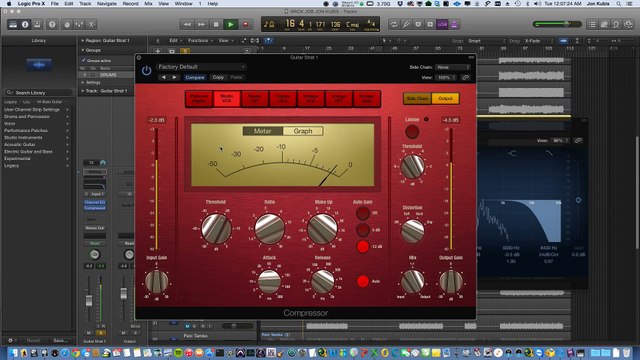The height and width of the screenshot is (360, 640).
Task: Open the Mixer faders icon
Action: coord(79,24)
